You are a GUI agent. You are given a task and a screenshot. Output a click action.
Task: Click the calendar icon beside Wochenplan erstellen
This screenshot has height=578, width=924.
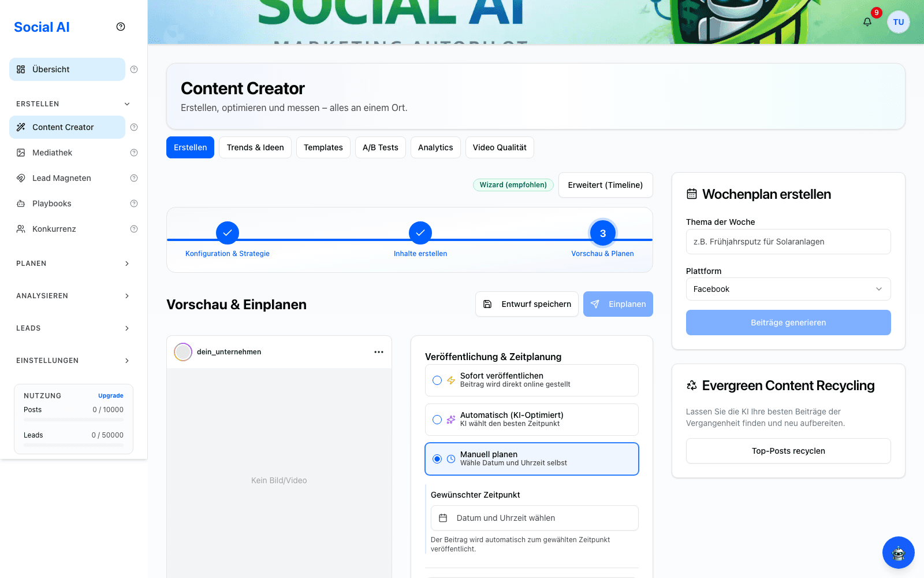(x=692, y=194)
